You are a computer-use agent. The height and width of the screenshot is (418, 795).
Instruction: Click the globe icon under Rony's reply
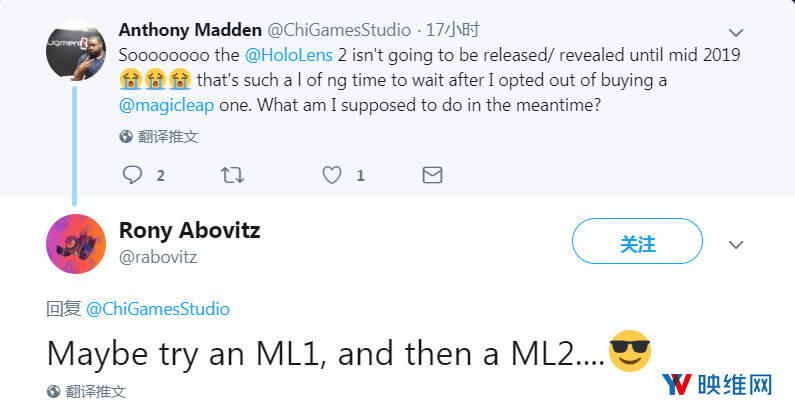point(53,391)
